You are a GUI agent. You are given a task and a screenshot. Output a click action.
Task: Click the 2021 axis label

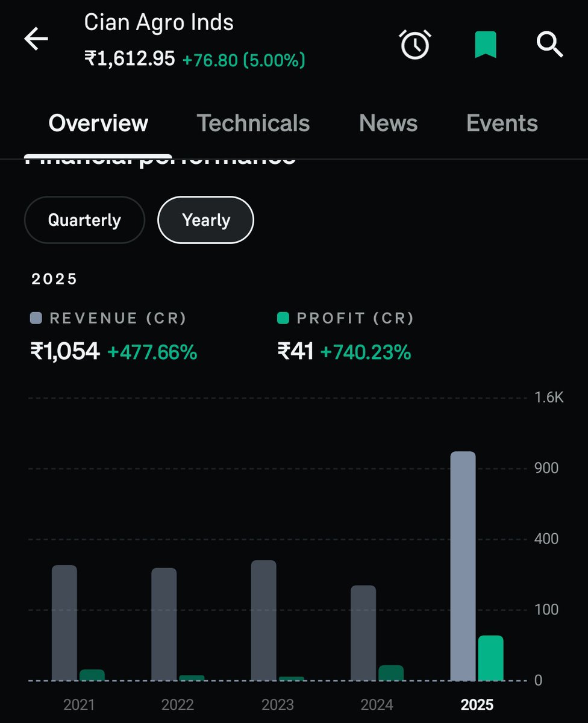click(79, 704)
